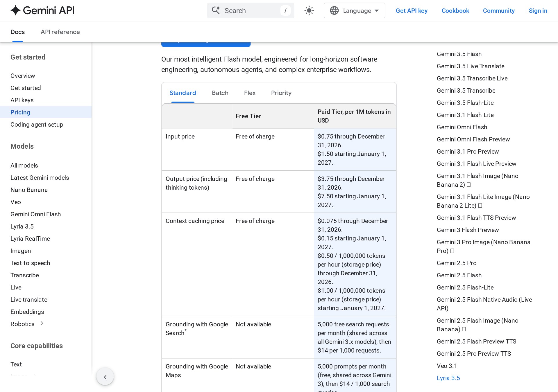Toggle the light/dark theme sun icon
The image size is (558, 392).
point(309,11)
